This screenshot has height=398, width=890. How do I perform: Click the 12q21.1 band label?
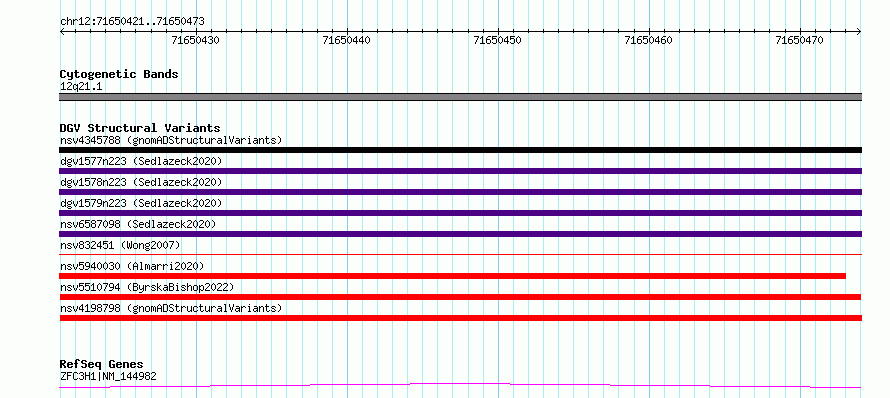[81, 87]
